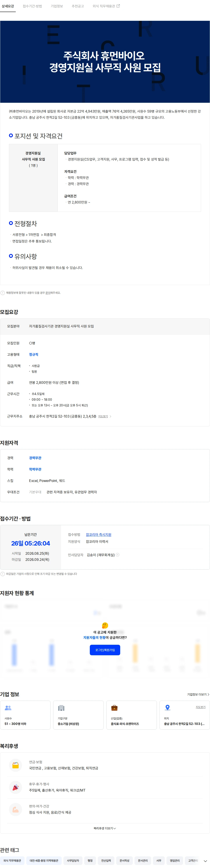Click the thinking-face emoji above applicant stats prompt
This screenshot has height=868, width=210.
(105, 625)
